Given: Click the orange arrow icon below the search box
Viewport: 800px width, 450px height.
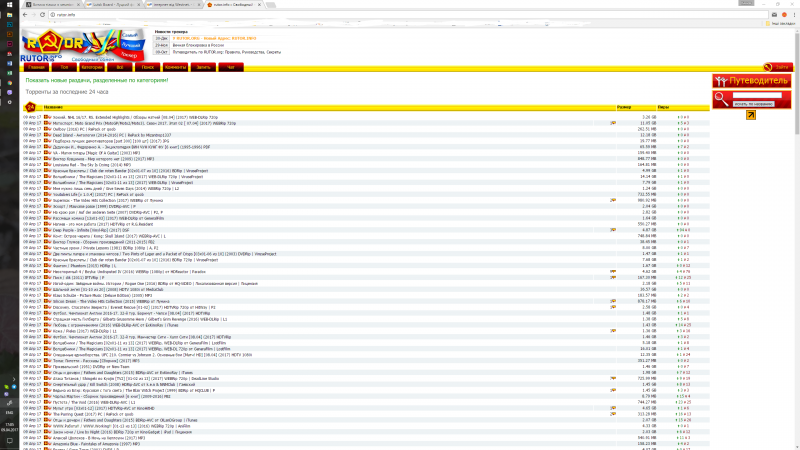Looking at the screenshot, I should point(750,116).
